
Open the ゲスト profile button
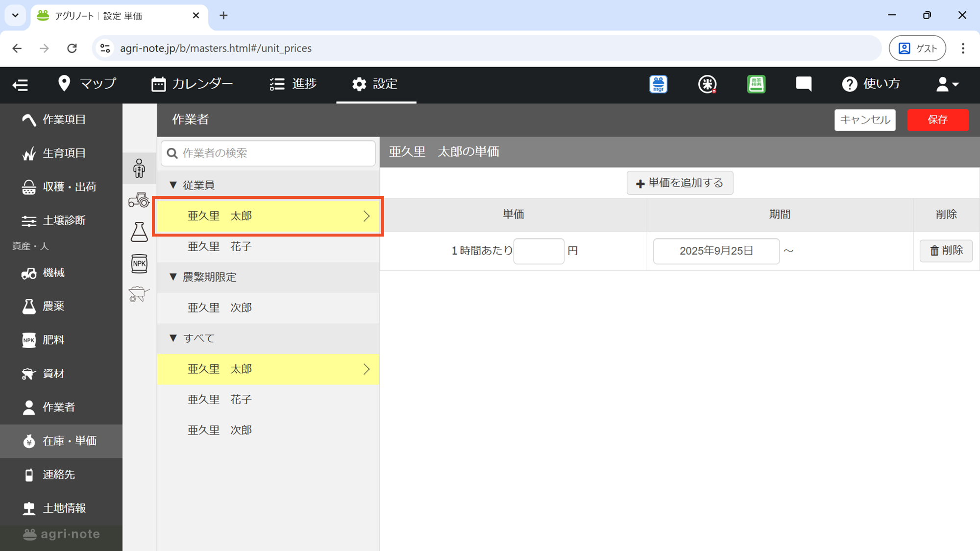[x=917, y=48]
